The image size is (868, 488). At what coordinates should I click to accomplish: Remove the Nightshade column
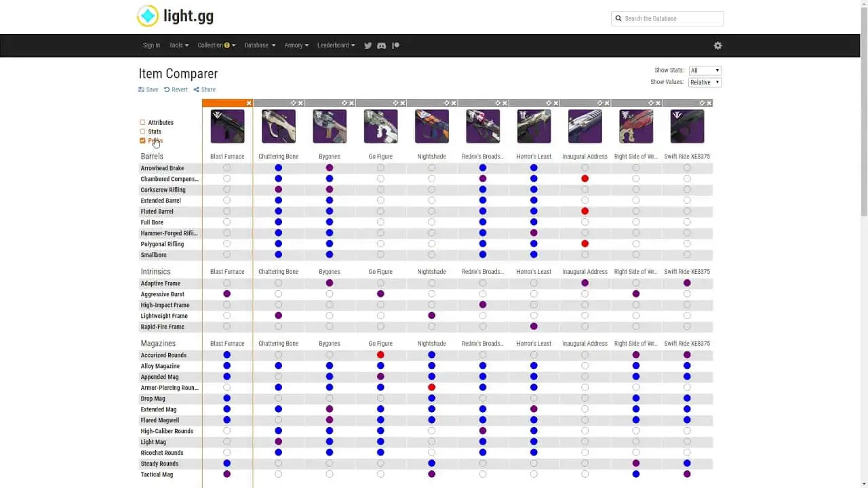click(x=454, y=103)
